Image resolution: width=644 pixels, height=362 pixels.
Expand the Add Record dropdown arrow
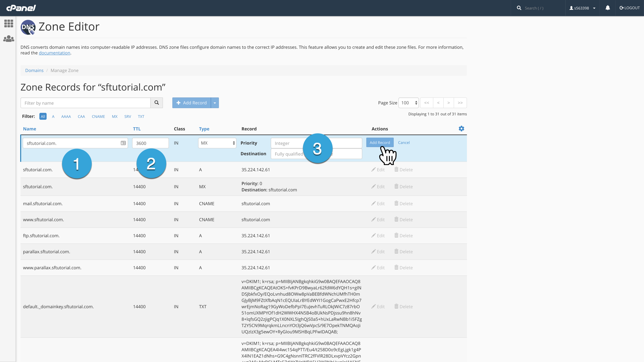click(x=215, y=103)
